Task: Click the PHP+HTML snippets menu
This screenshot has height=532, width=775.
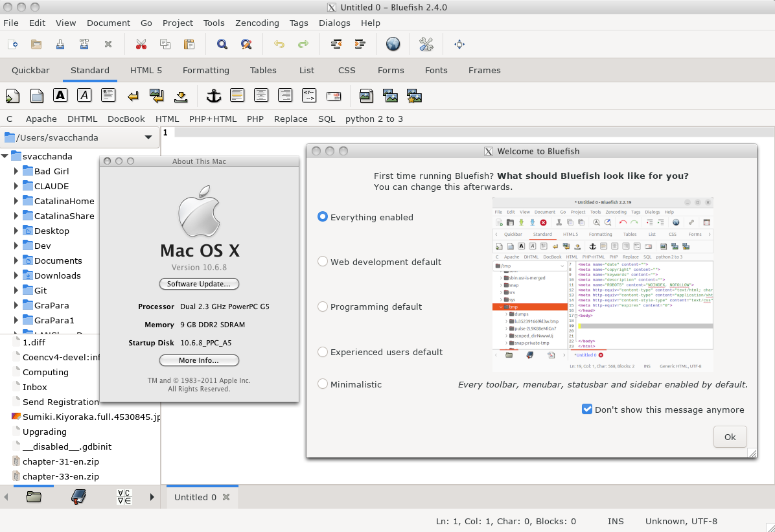Action: click(x=213, y=119)
